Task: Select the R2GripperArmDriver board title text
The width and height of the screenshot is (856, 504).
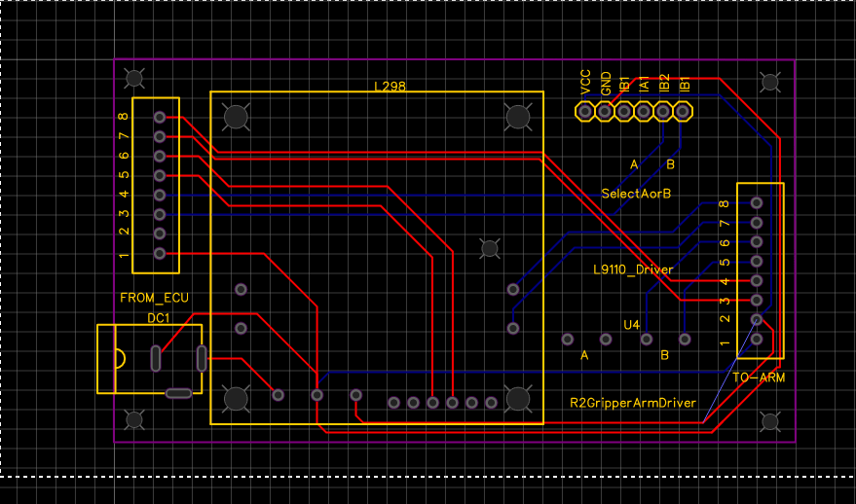Action: (x=632, y=402)
